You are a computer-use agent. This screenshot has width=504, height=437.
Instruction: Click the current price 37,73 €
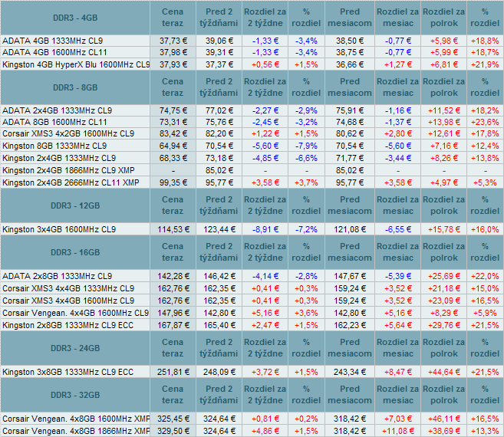(x=173, y=41)
